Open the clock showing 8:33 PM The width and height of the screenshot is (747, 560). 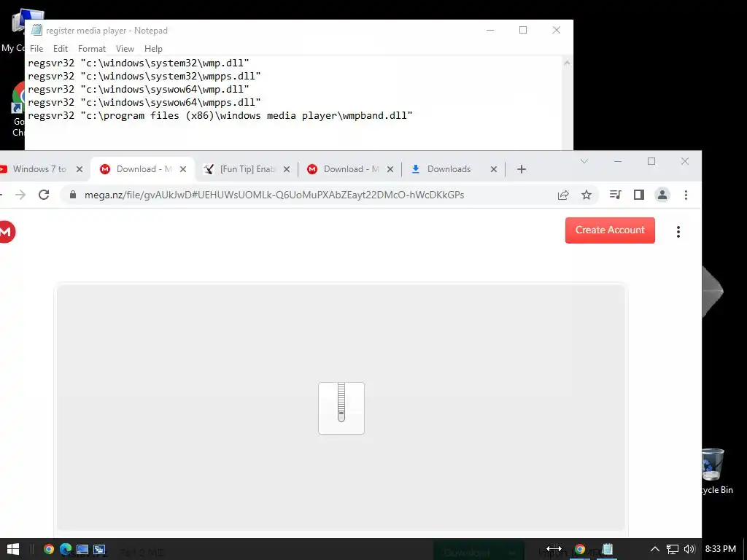click(720, 549)
